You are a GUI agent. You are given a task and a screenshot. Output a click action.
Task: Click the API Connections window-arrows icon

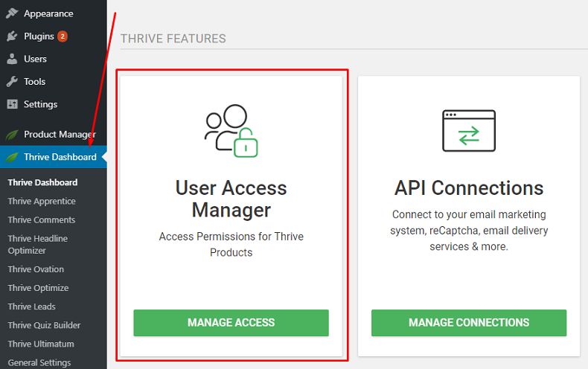coord(469,130)
